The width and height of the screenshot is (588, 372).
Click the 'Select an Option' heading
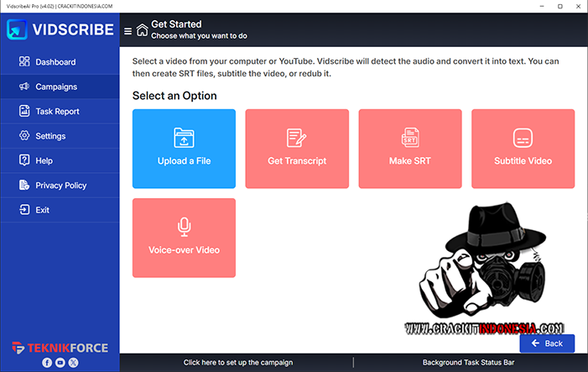[174, 96]
